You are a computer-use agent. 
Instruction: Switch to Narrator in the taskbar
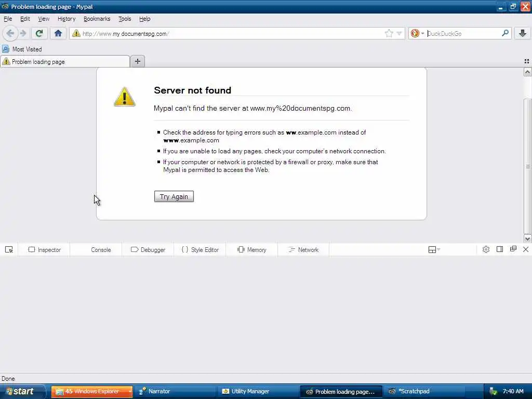(x=175, y=392)
